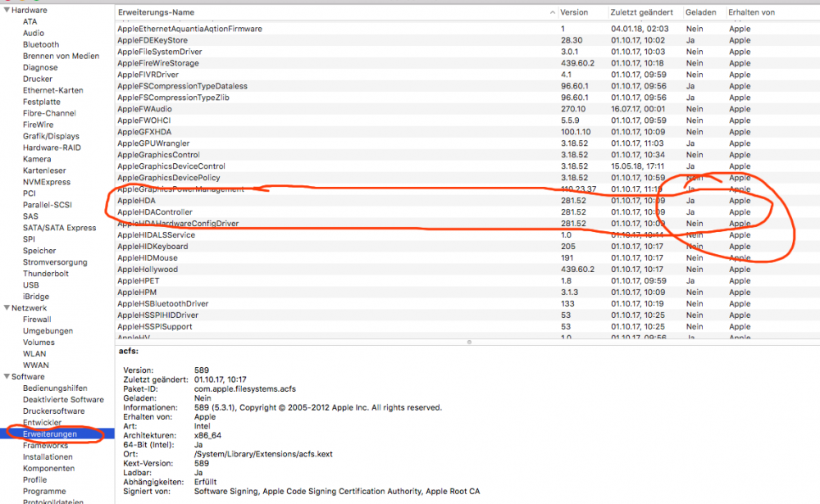
Task: Select Diagnose in the sidebar
Action: [x=39, y=67]
